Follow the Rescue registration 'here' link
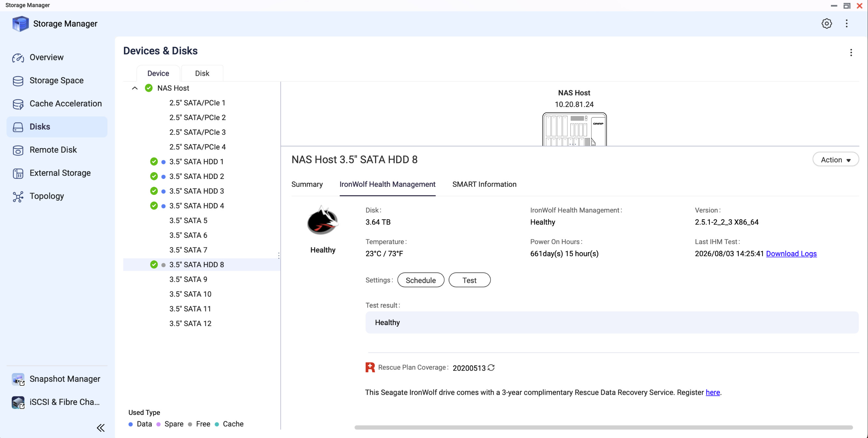868x438 pixels. click(713, 392)
